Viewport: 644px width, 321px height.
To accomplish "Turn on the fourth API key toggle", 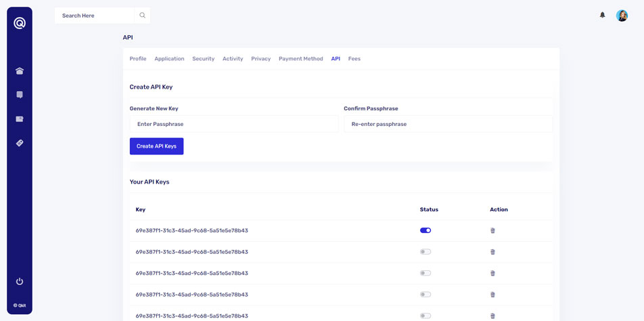I will 425,295.
